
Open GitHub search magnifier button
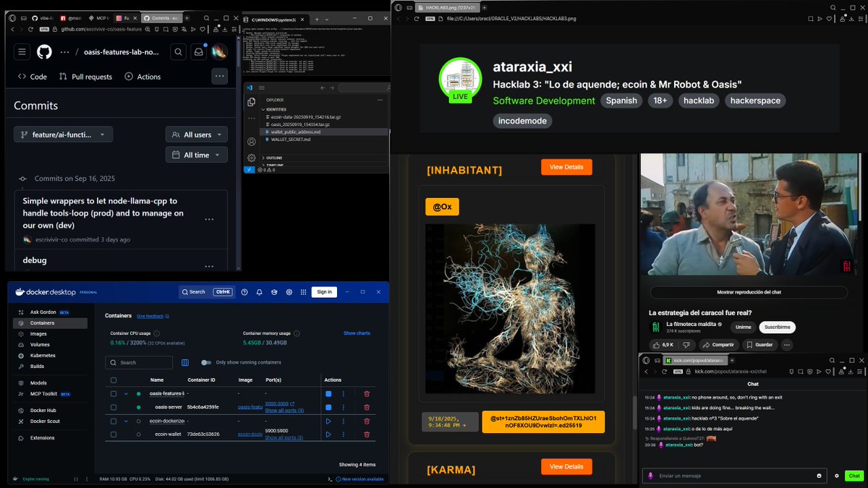[x=178, y=52]
